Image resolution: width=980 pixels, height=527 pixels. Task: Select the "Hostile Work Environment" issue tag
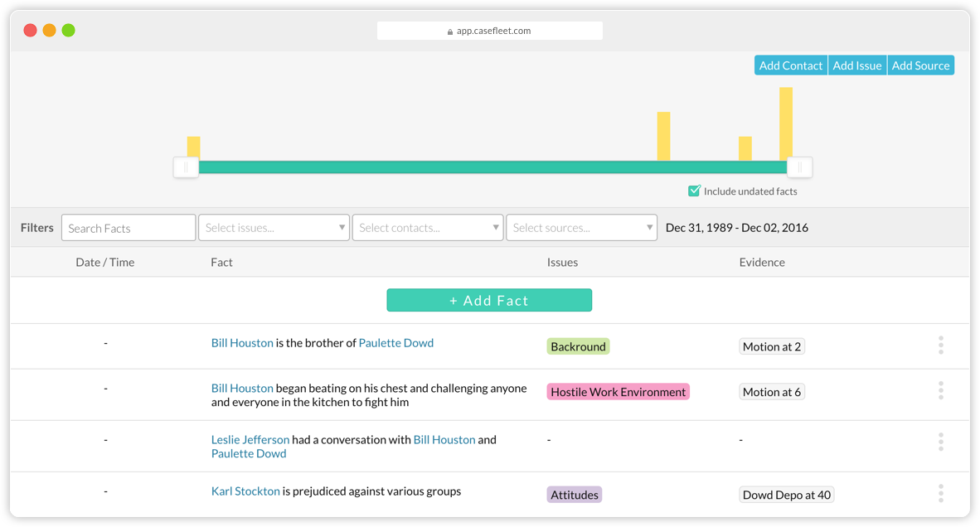(x=618, y=391)
